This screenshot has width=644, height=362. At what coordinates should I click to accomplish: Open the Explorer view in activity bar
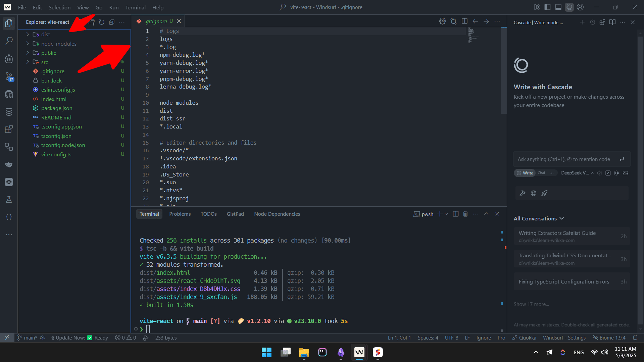coord(9,23)
